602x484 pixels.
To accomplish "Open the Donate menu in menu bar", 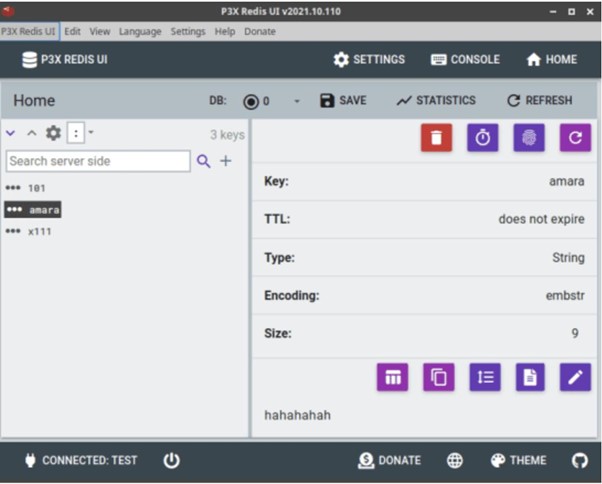I will point(260,31).
